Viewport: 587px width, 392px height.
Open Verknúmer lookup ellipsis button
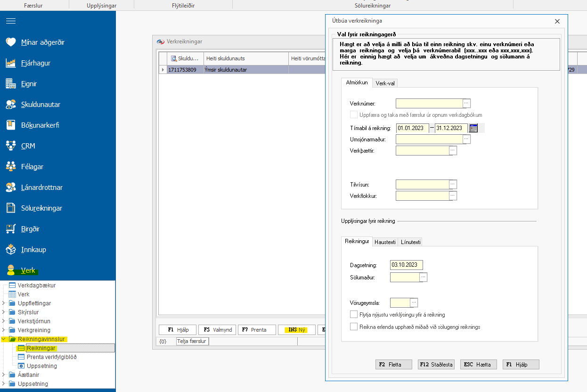pos(466,104)
